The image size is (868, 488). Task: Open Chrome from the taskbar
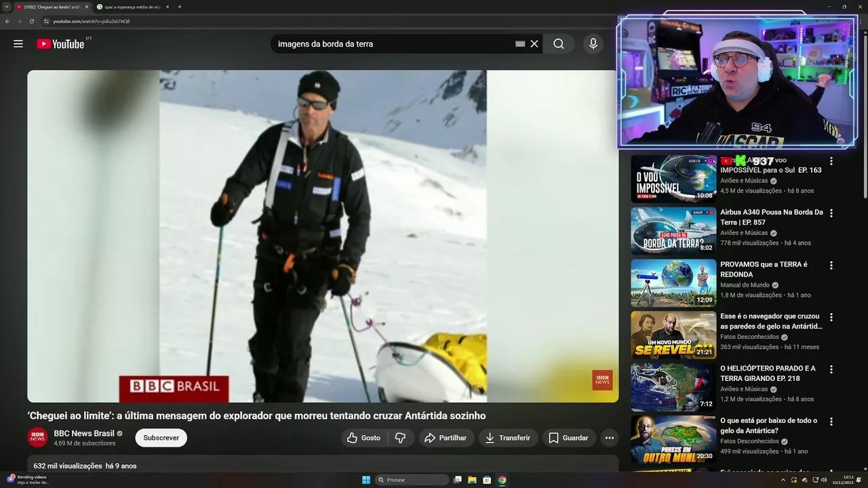502,480
